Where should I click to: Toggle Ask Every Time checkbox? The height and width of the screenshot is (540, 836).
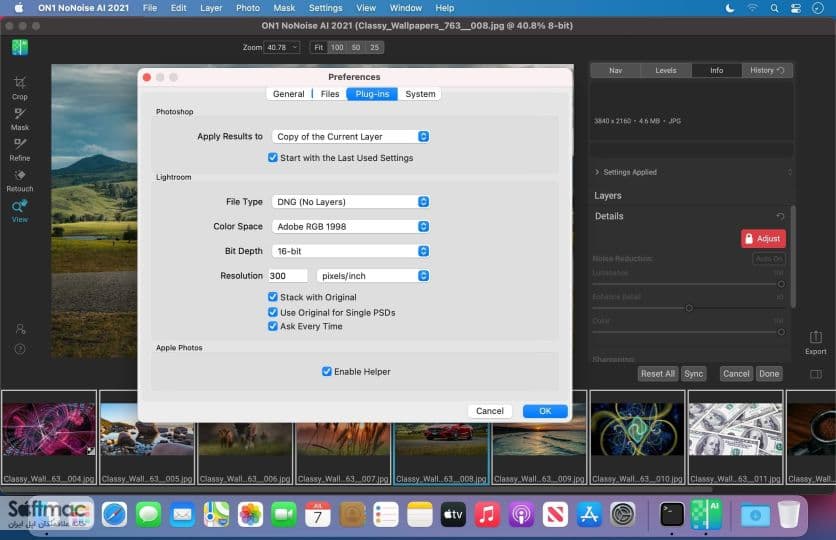272,326
